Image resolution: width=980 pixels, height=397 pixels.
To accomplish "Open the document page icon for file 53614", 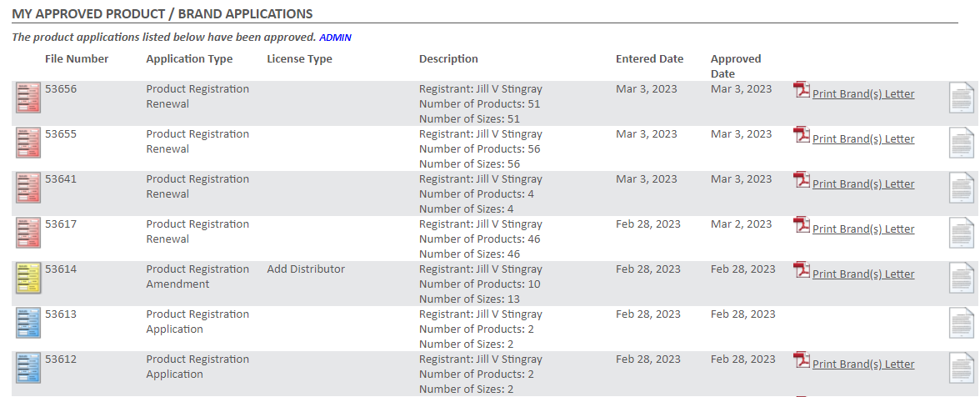I will [962, 278].
